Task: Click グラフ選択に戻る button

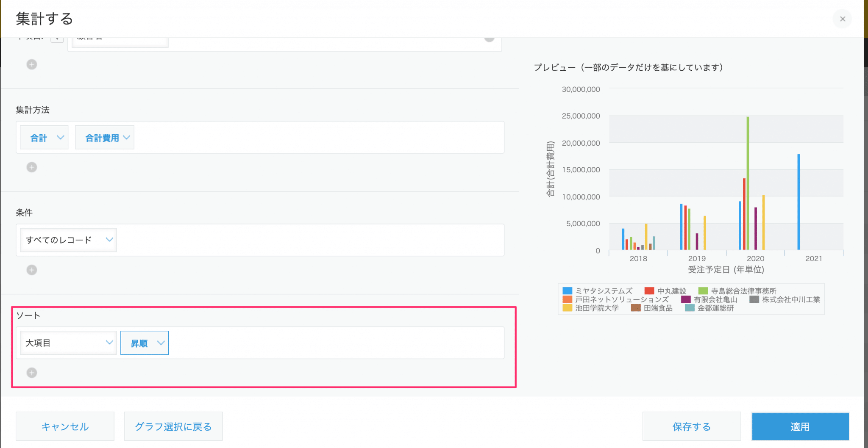Action: point(173,426)
